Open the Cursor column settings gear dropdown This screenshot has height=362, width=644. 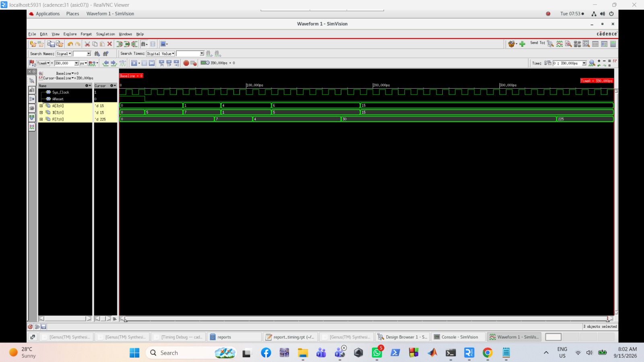point(113,86)
